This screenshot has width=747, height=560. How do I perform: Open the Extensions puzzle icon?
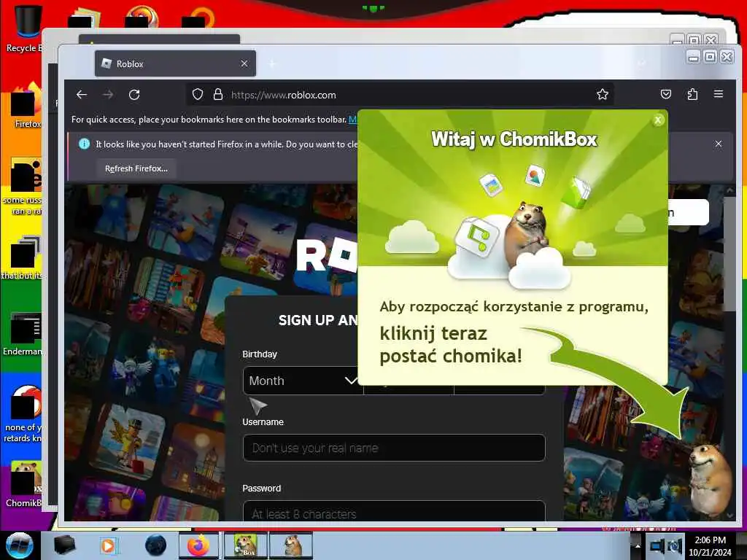(692, 94)
